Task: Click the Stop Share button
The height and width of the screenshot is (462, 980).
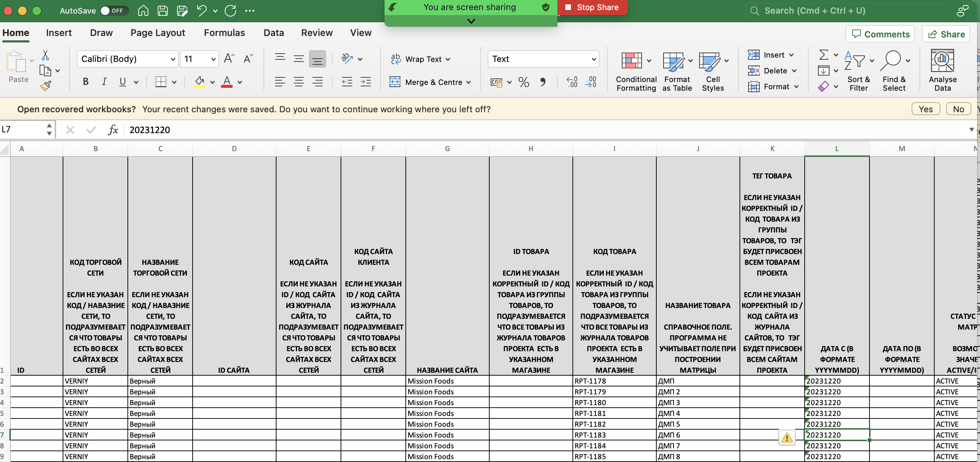Action: point(592,7)
